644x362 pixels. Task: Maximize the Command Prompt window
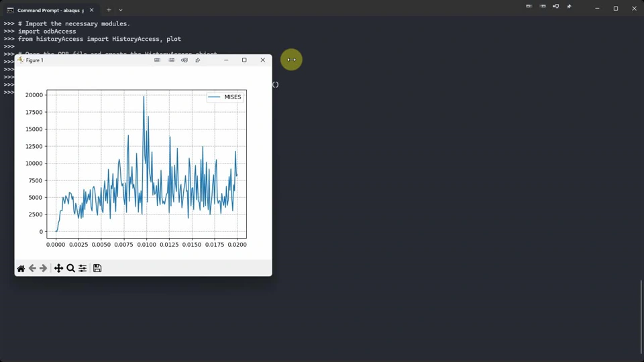tap(616, 8)
